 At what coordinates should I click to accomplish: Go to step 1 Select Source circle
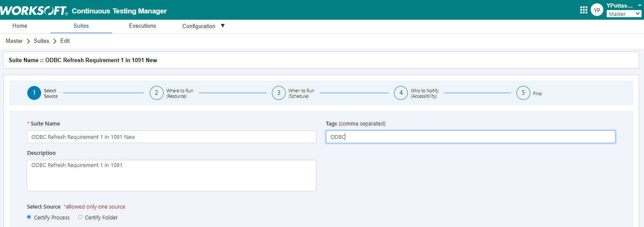pyautogui.click(x=34, y=93)
